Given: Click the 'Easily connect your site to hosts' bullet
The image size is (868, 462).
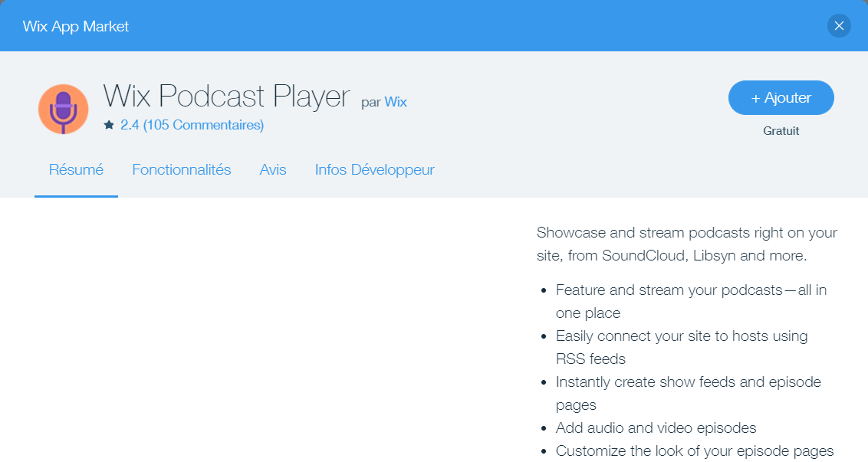Looking at the screenshot, I should pos(682,348).
